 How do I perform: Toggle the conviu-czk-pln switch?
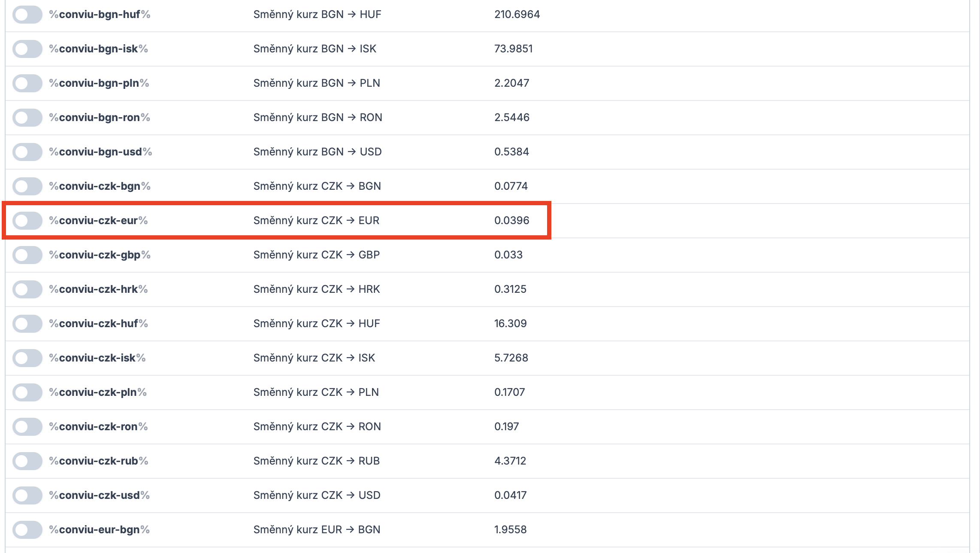(x=27, y=392)
